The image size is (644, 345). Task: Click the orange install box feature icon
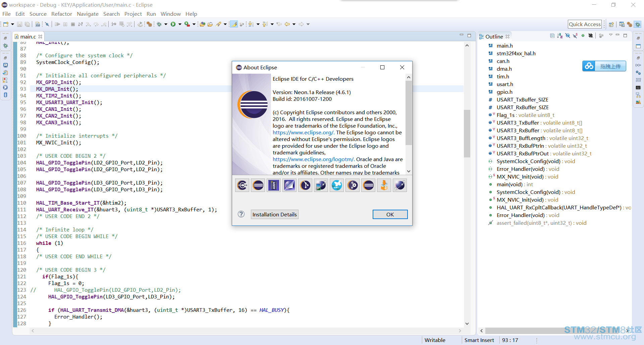pyautogui.click(x=384, y=185)
